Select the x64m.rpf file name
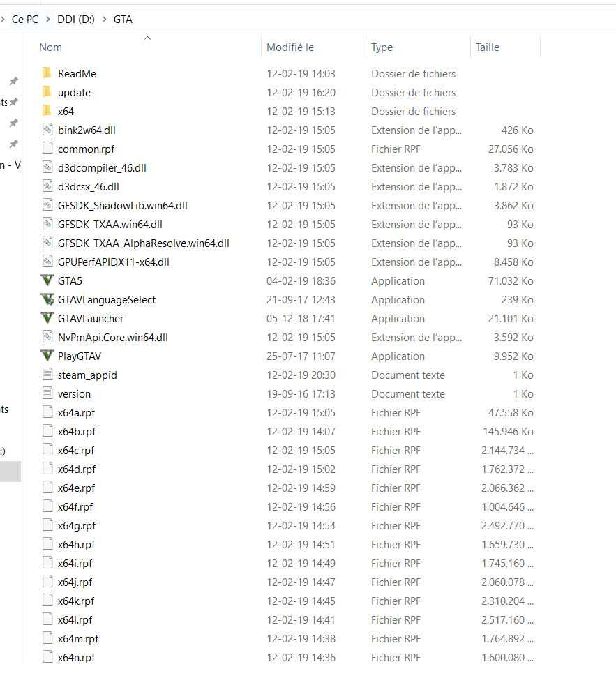 tap(78, 639)
